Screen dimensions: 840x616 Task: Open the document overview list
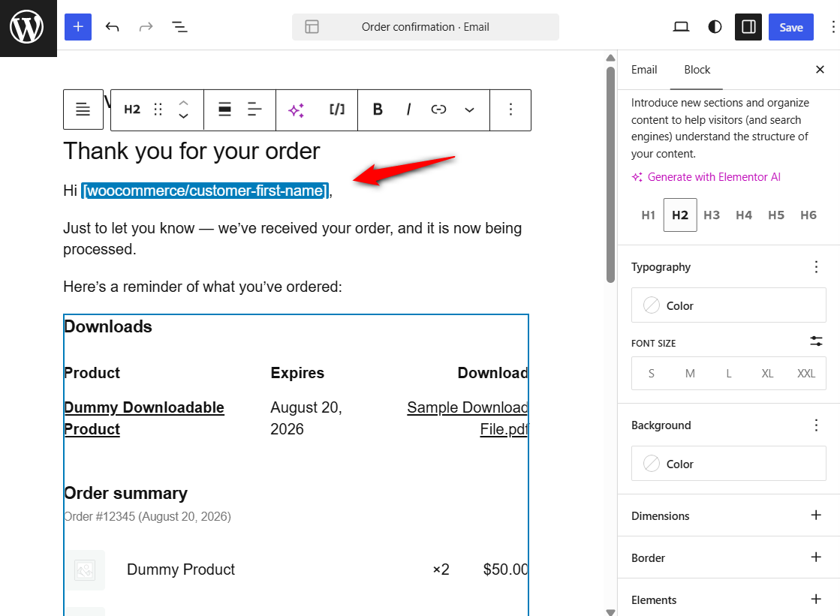coord(179,27)
